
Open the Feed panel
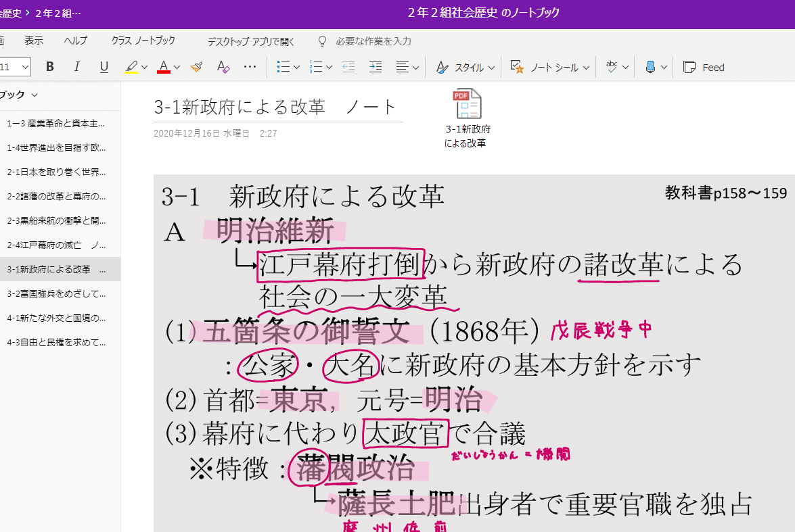tap(703, 67)
